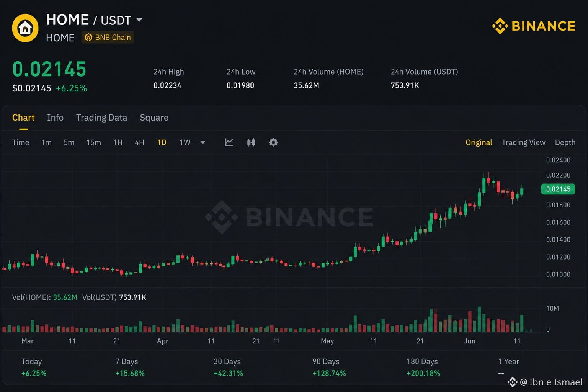
Task: Click the 0.02145 current price axis label
Action: pos(558,189)
